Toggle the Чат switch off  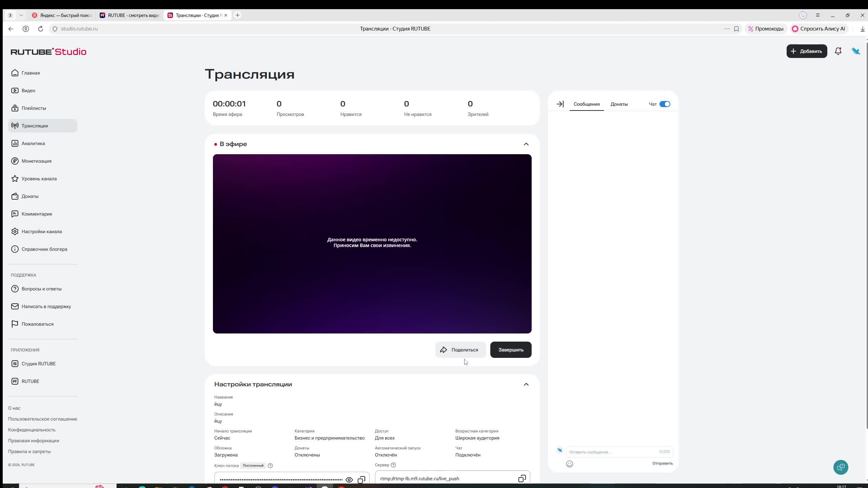point(665,104)
